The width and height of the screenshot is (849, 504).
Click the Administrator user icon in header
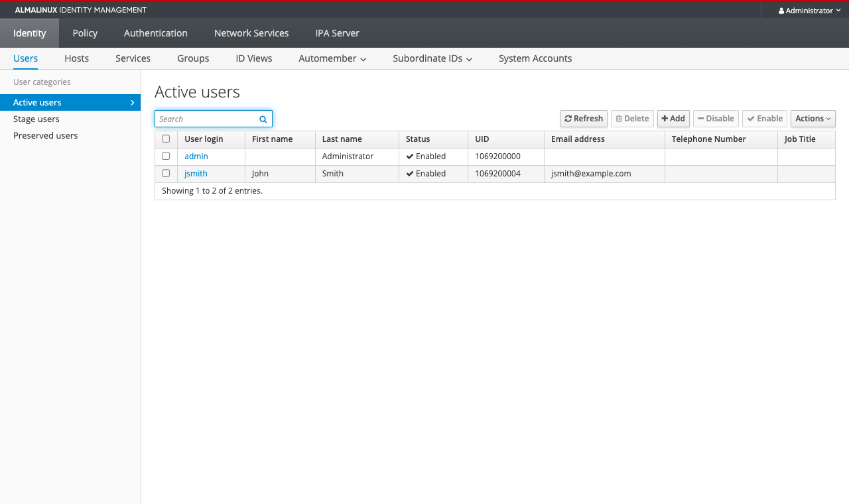point(781,11)
